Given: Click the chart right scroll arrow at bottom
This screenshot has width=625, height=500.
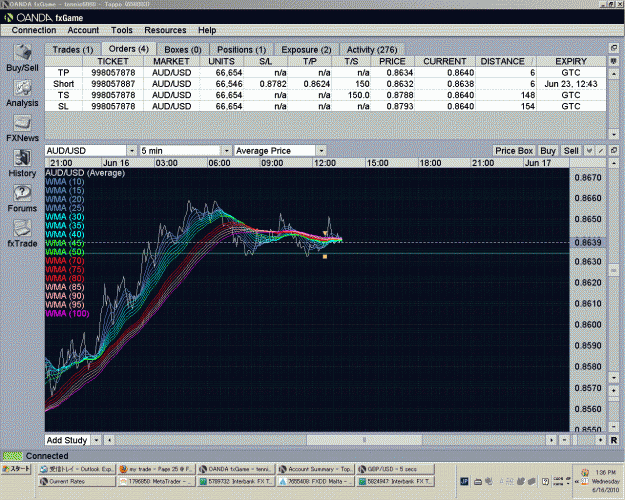Looking at the screenshot, I should pyautogui.click(x=551, y=440).
